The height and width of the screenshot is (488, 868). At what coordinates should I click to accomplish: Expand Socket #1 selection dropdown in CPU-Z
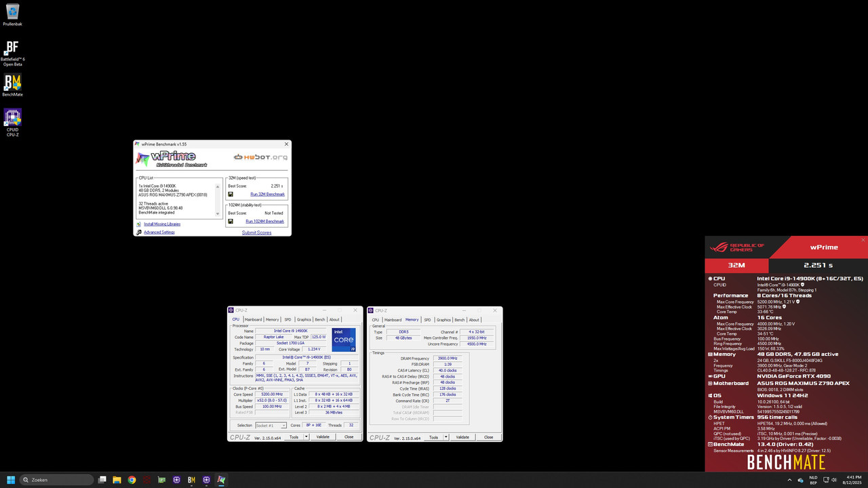point(283,426)
